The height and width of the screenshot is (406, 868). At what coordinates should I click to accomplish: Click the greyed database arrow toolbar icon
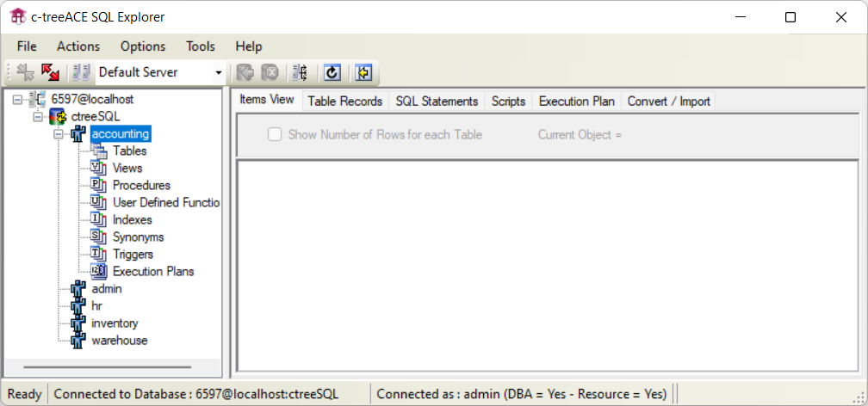point(245,72)
